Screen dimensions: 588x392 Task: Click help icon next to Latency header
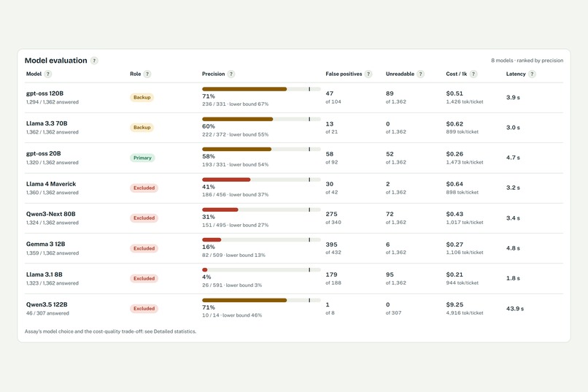pyautogui.click(x=532, y=74)
